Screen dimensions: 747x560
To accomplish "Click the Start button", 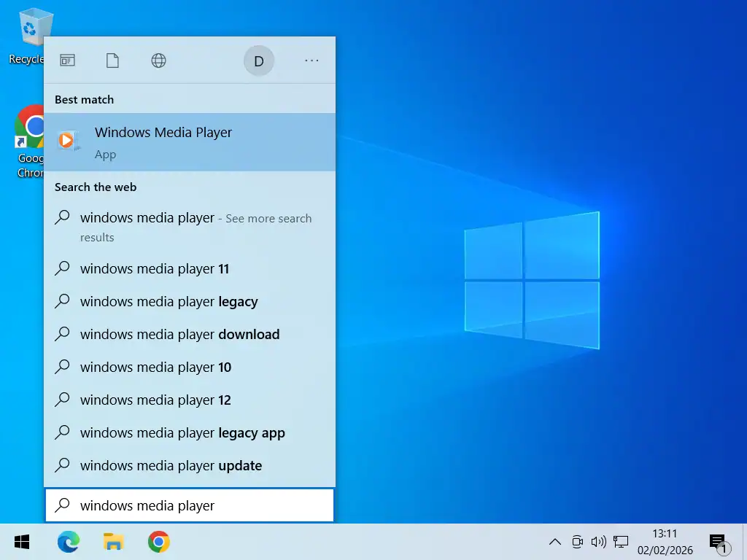I will [x=21, y=542].
